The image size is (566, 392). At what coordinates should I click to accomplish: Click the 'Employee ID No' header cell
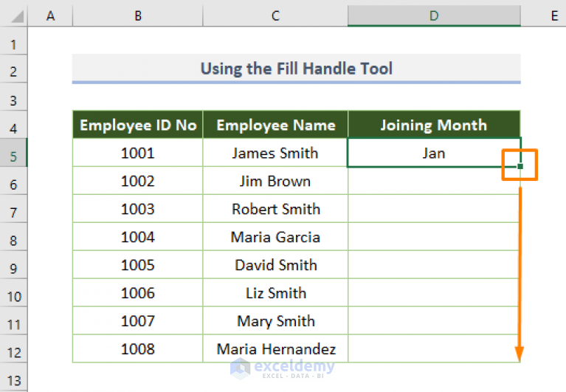pyautogui.click(x=138, y=125)
